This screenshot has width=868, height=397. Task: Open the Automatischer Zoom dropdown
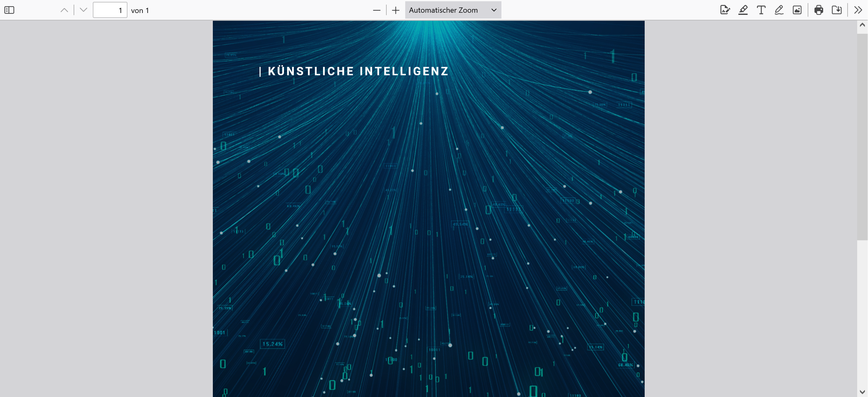[x=453, y=10]
